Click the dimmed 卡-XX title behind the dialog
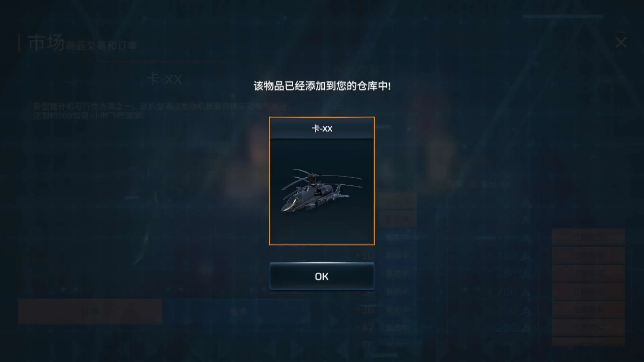The height and width of the screenshot is (362, 644). 165,79
